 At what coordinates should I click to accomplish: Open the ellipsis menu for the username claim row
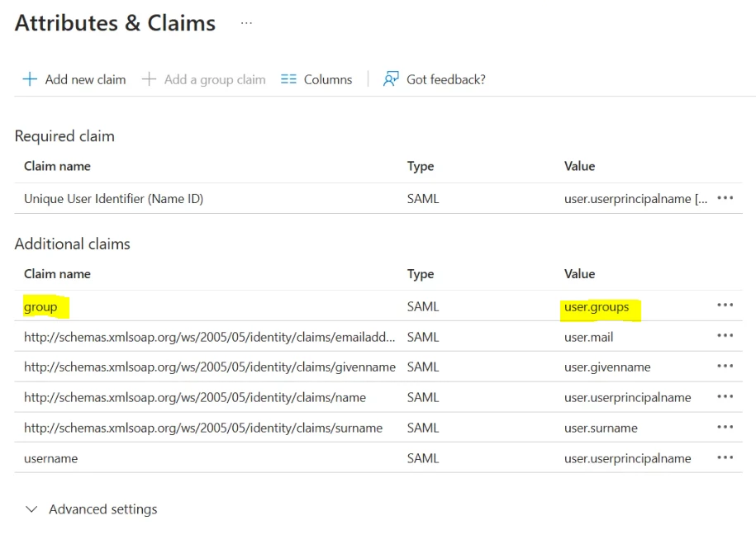[725, 457]
